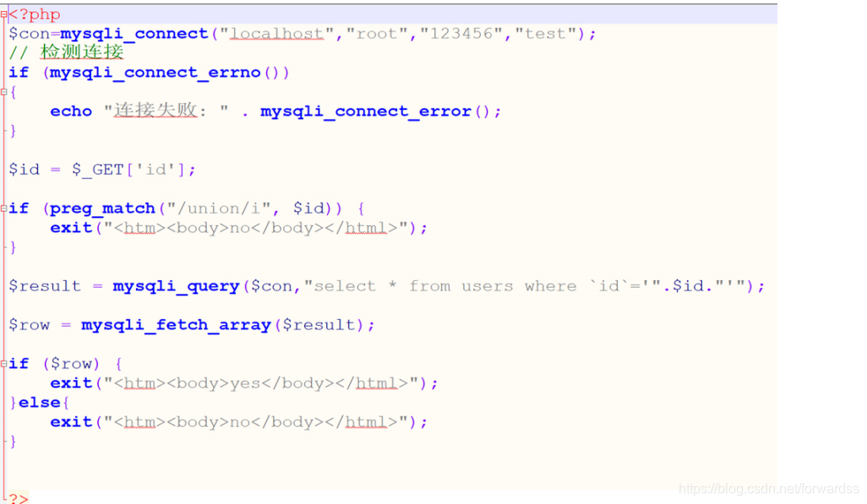Click the "test" database name string
This screenshot has height=504, width=867.
pos(545,34)
